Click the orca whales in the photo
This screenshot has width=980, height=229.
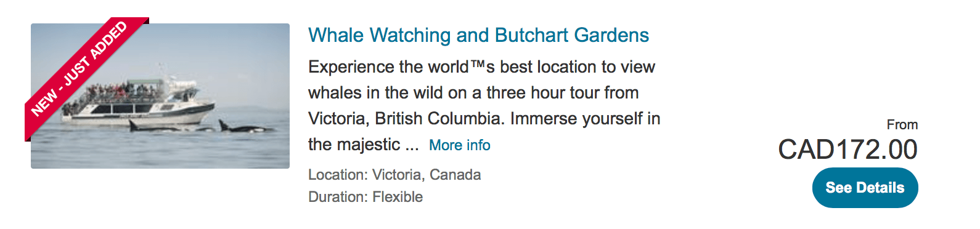(247, 128)
